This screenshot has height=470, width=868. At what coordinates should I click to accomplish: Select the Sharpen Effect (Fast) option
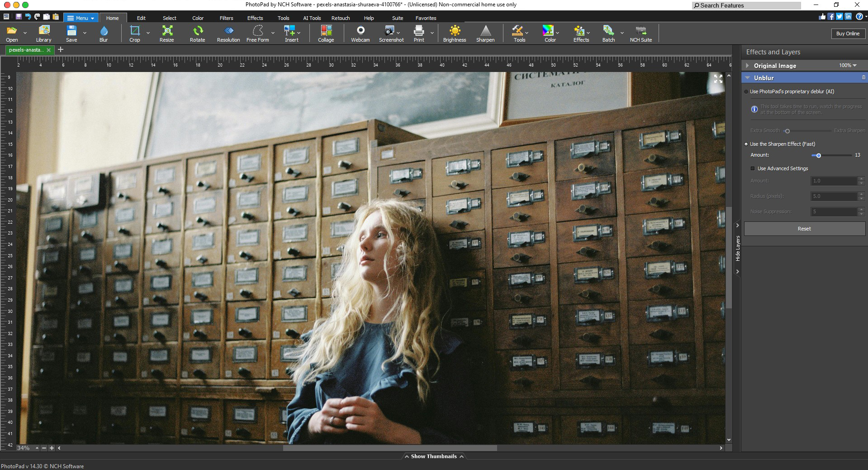coord(746,144)
